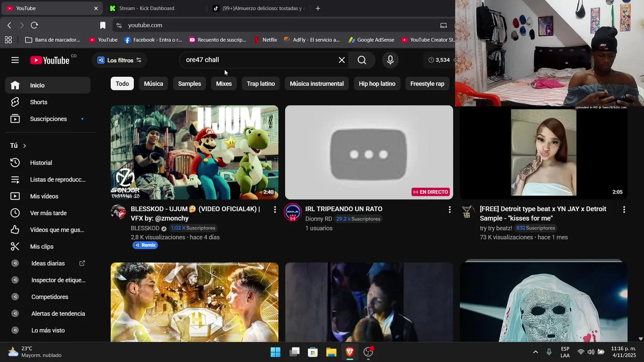The image size is (644, 362).
Task: Go to Inicio in the sidebar
Action: tap(48, 85)
